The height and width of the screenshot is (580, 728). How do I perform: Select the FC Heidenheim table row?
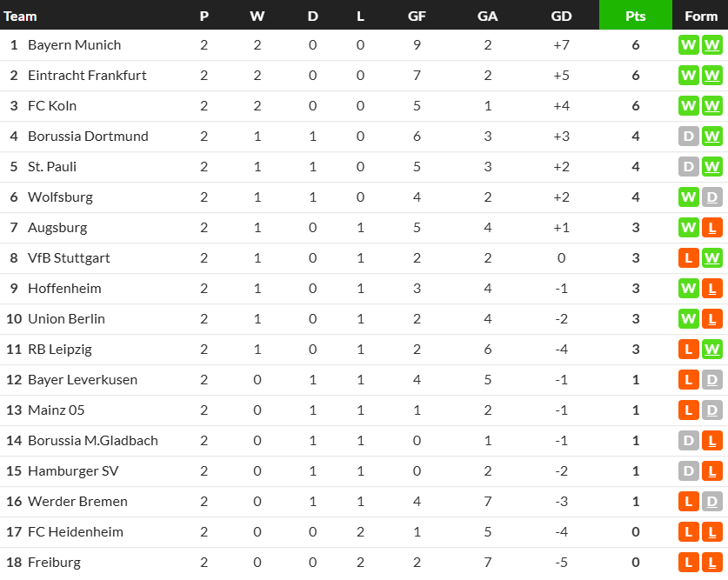pyautogui.click(x=364, y=532)
